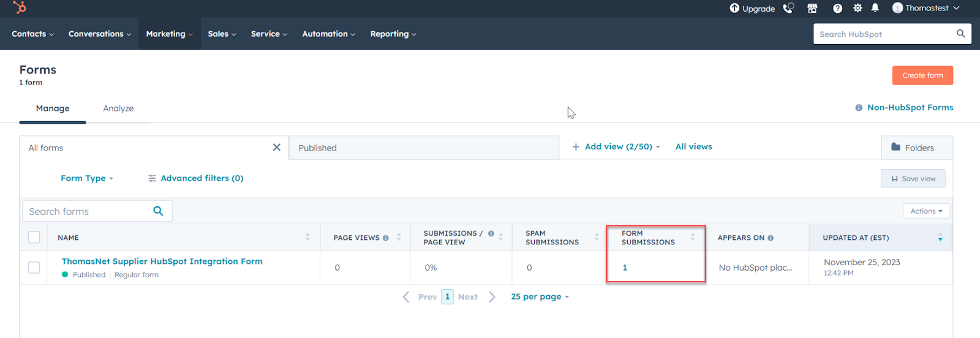The image size is (980, 338).
Task: Expand the Reporting menu
Action: pyautogui.click(x=393, y=34)
